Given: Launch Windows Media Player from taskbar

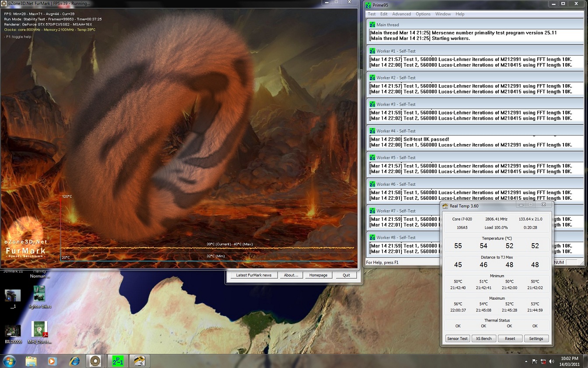Looking at the screenshot, I should click(52, 361).
